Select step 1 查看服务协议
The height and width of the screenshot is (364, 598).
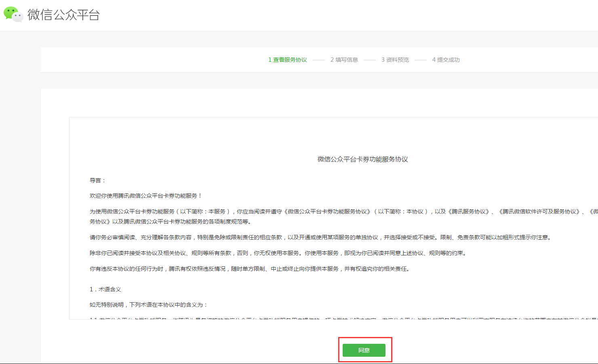(x=288, y=60)
